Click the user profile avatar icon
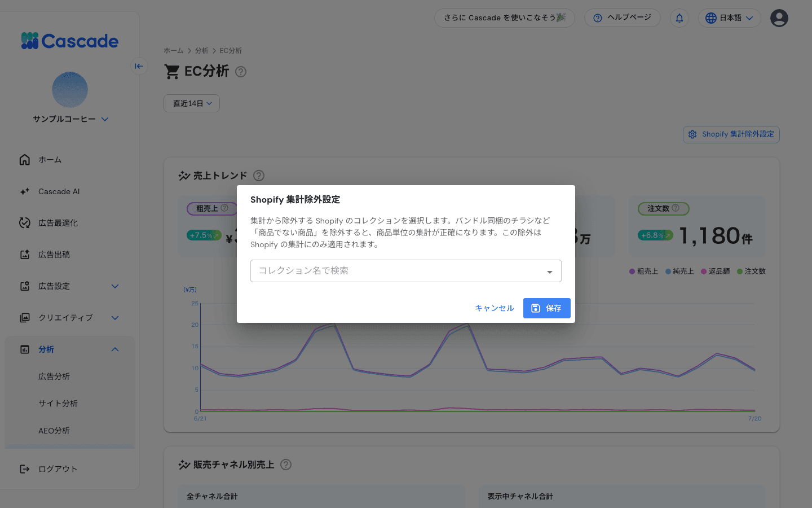Screen dimensions: 812x508 point(779,18)
